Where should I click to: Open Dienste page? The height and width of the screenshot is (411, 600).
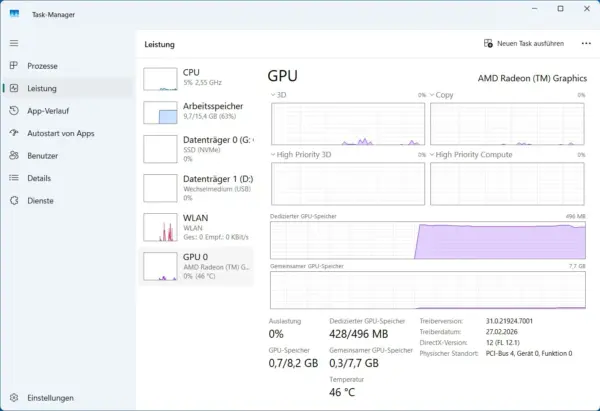pyautogui.click(x=68, y=201)
